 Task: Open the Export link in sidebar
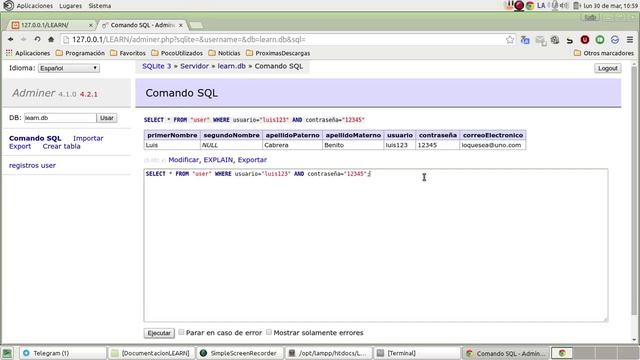click(20, 146)
